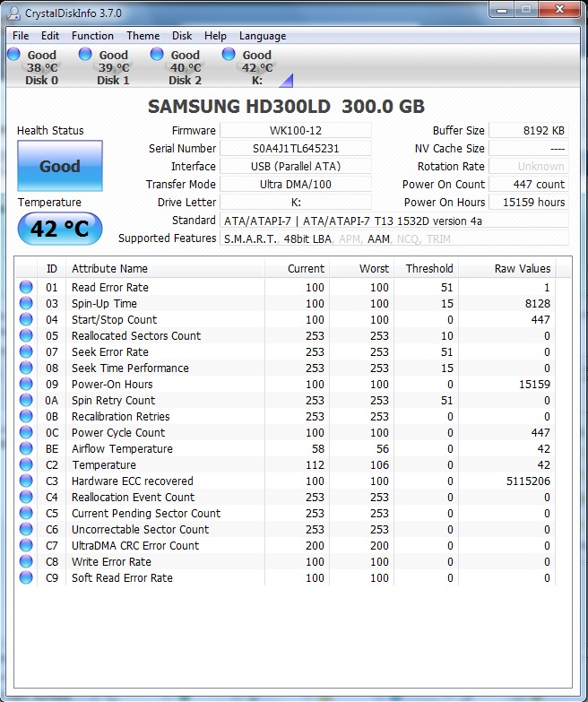The image size is (588, 702).
Task: Click the ID column header
Action: click(51, 269)
